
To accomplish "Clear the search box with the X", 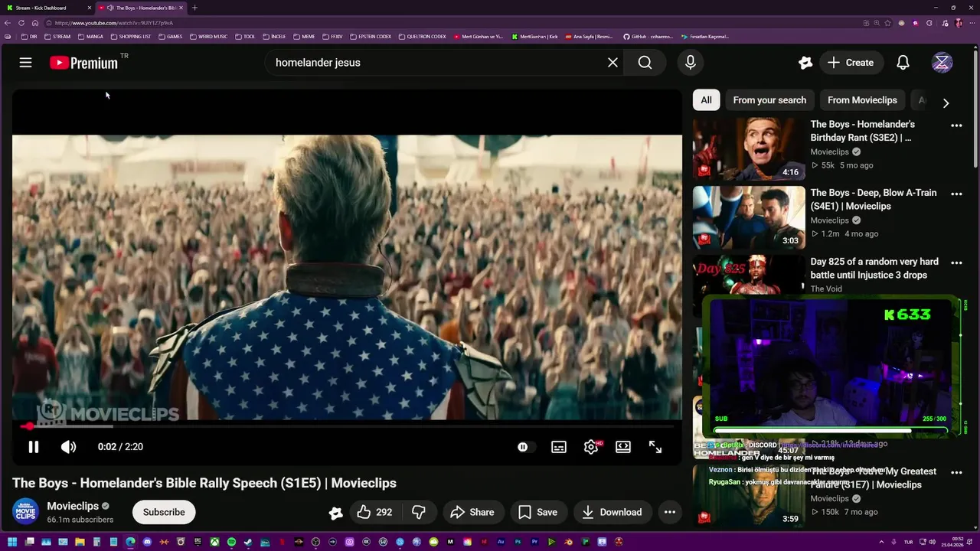I will coord(612,63).
